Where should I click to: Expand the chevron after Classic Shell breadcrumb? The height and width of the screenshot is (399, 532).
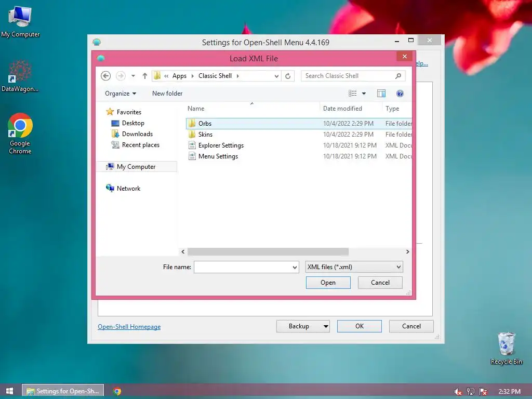coord(238,76)
